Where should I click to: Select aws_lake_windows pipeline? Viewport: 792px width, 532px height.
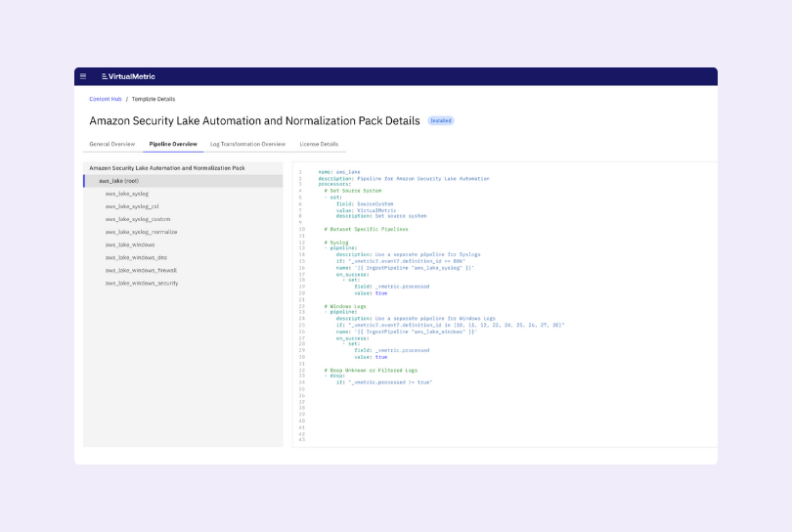[x=130, y=244]
